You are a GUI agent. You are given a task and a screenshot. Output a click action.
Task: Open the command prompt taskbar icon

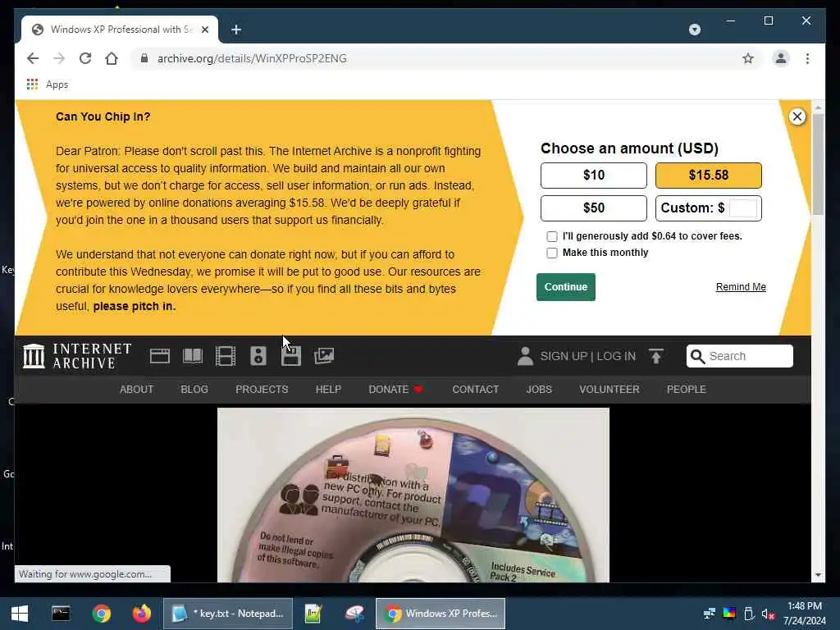[x=61, y=614]
